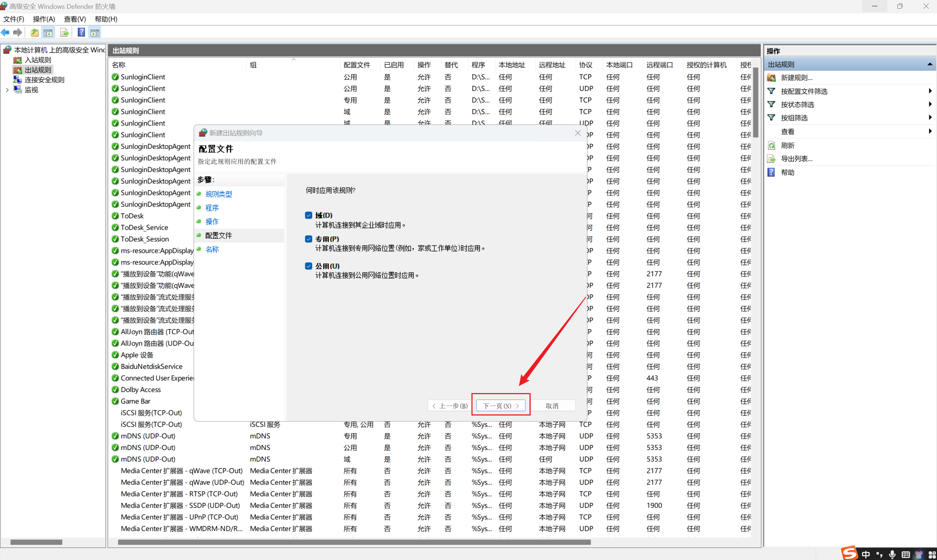The image size is (937, 560).
Task: Toggle the 中 Chinese/English input mode indicator
Action: [x=866, y=554]
